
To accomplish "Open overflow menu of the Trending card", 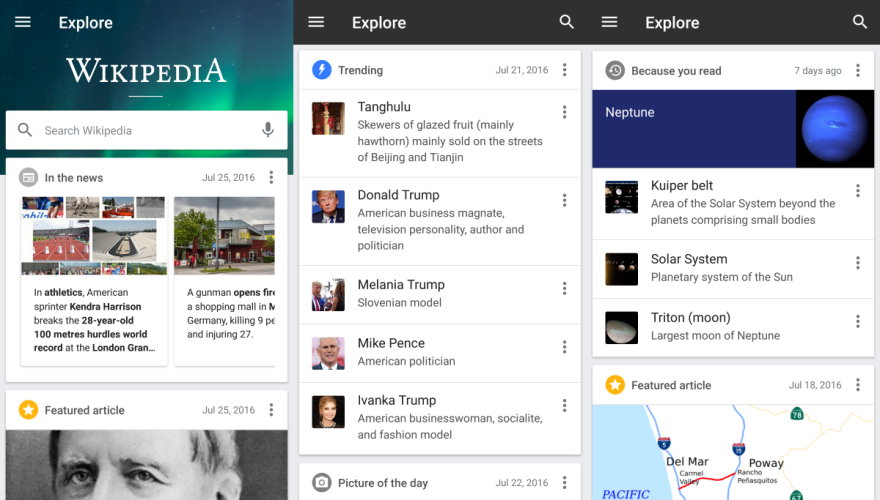I will (x=565, y=70).
